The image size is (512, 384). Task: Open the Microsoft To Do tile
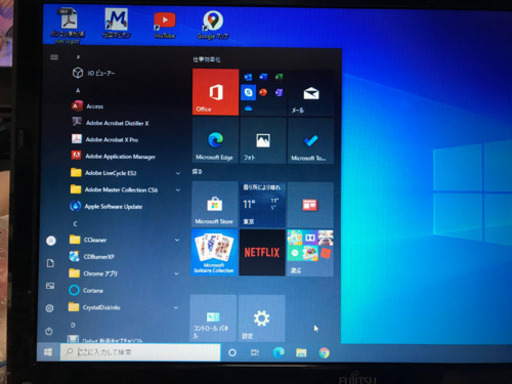(311, 140)
